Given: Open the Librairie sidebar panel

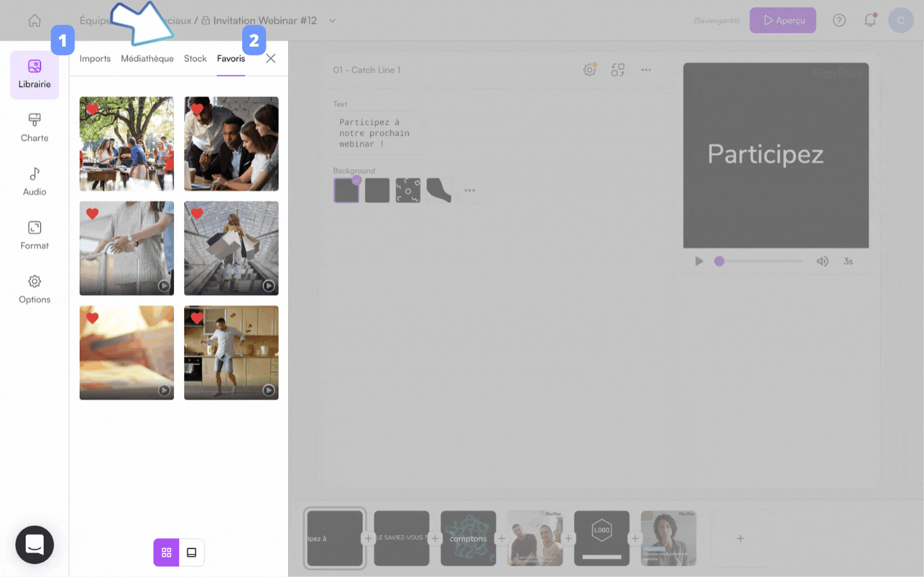Looking at the screenshot, I should click(34, 74).
